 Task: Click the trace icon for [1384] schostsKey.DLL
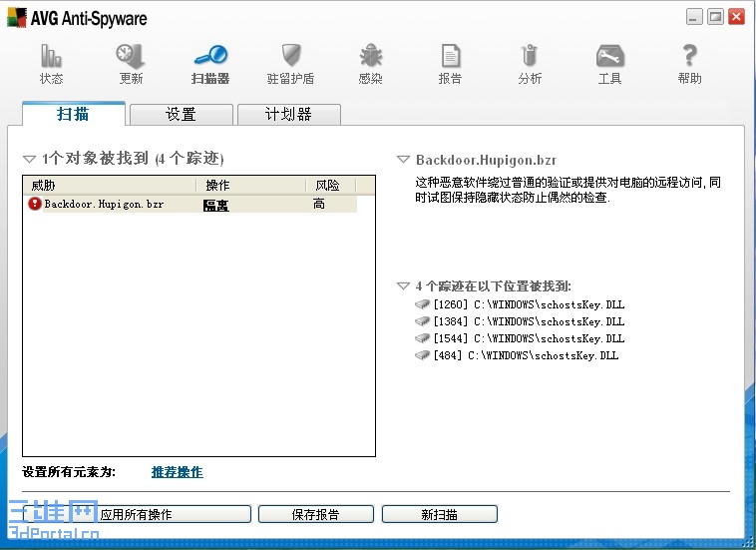pyautogui.click(x=422, y=321)
